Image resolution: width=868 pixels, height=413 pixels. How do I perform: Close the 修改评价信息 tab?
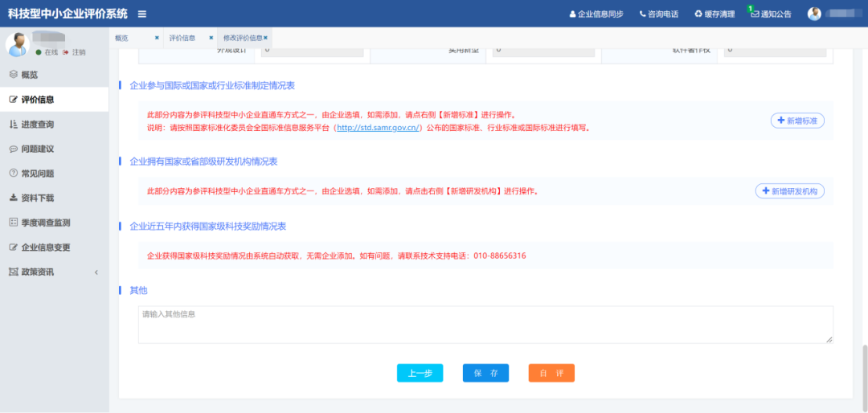click(x=266, y=38)
